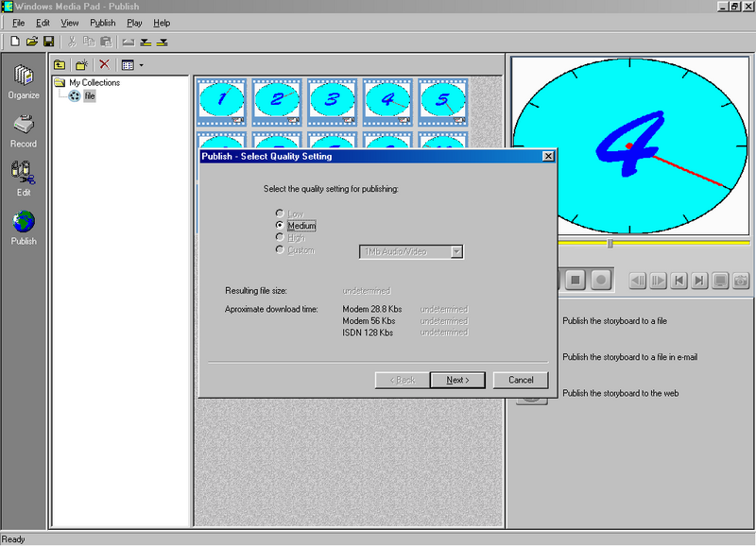
Task: Click the preview seek slider handle
Action: tap(610, 244)
